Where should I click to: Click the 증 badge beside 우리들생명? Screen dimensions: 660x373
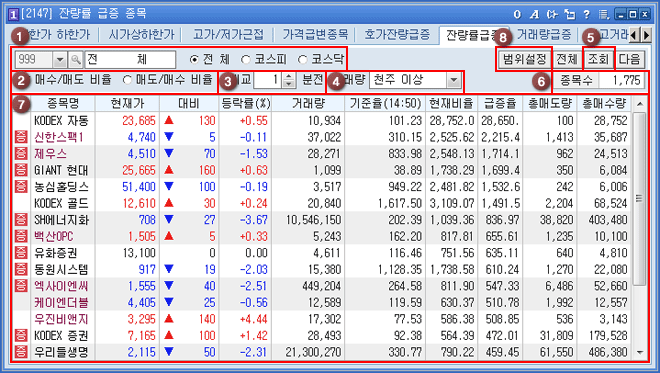21,352
